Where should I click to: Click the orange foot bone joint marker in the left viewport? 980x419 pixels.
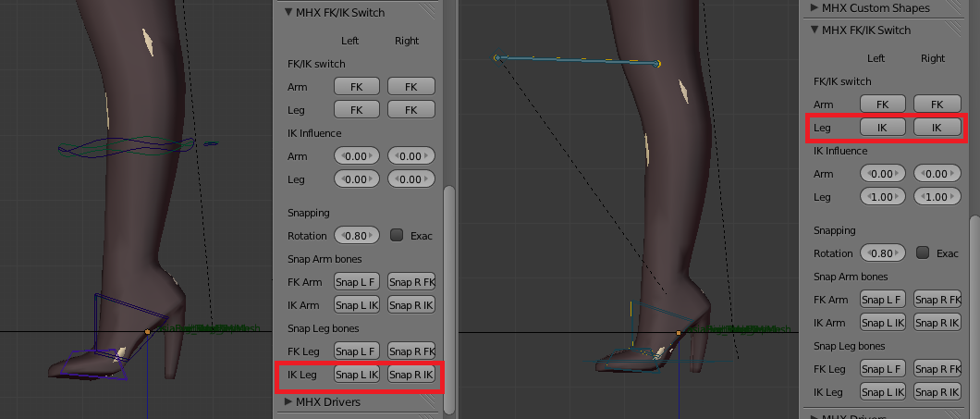click(x=148, y=331)
